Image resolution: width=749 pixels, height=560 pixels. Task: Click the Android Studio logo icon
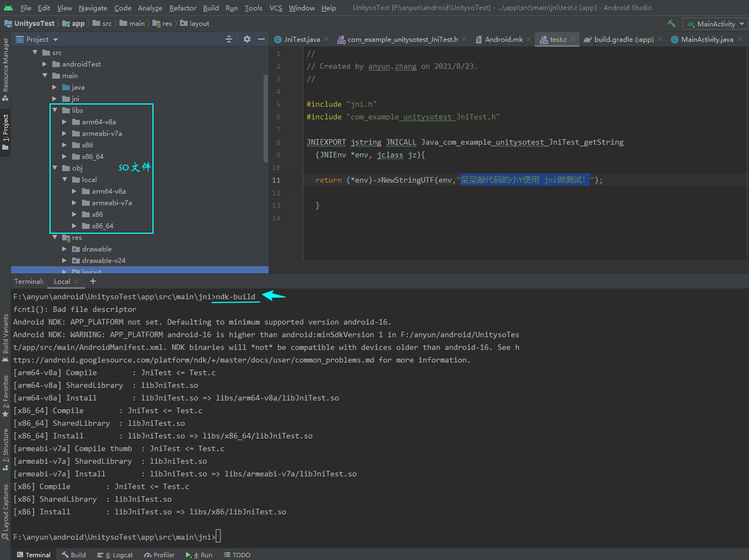click(8, 8)
